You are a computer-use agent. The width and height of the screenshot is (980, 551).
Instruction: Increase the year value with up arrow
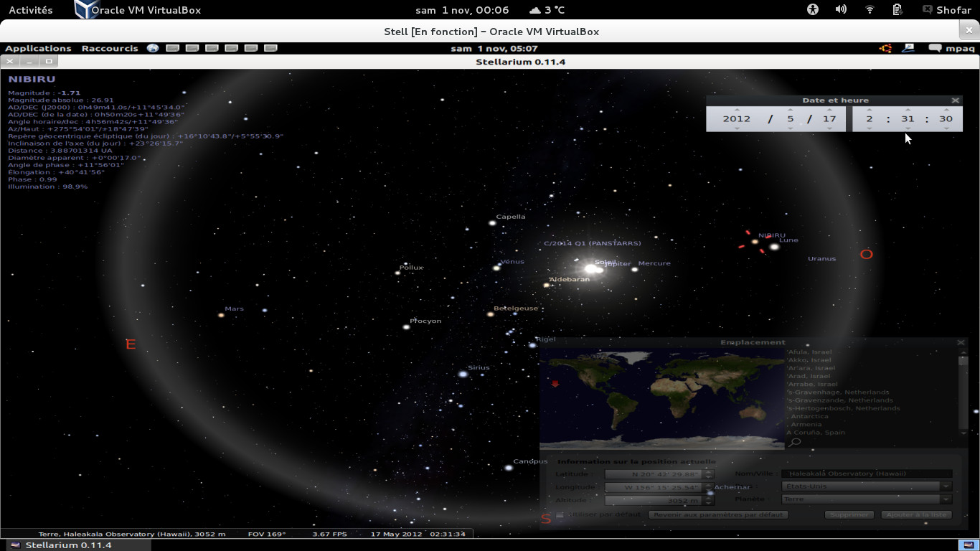pyautogui.click(x=737, y=110)
